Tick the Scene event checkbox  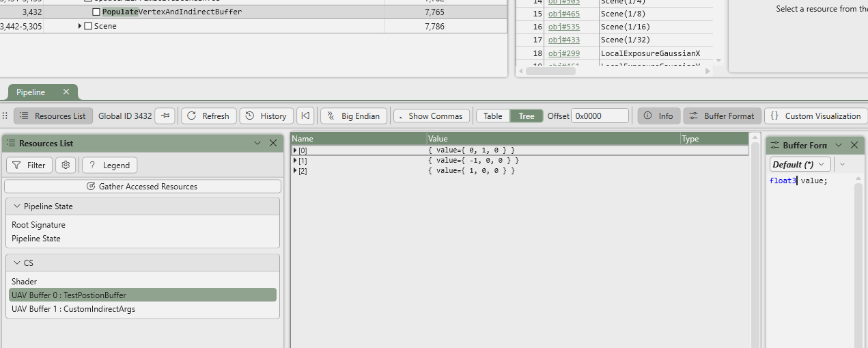tap(88, 26)
